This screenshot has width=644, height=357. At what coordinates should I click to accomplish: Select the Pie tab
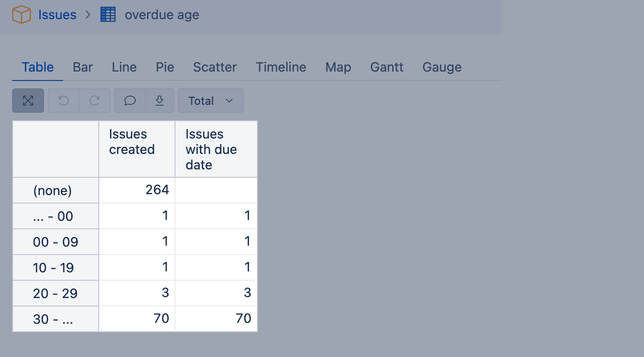pos(165,67)
